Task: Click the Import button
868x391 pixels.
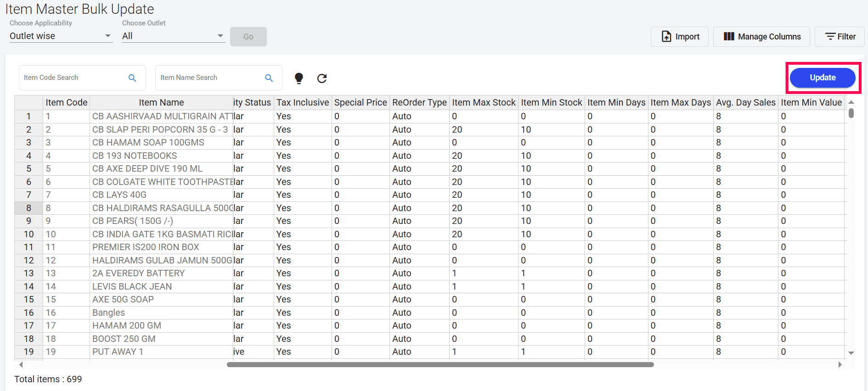Action: pos(680,37)
